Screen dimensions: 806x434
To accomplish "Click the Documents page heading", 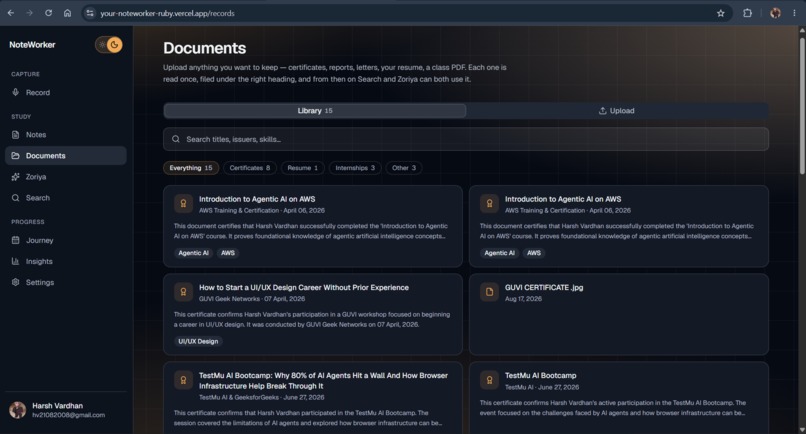I will tap(205, 48).
